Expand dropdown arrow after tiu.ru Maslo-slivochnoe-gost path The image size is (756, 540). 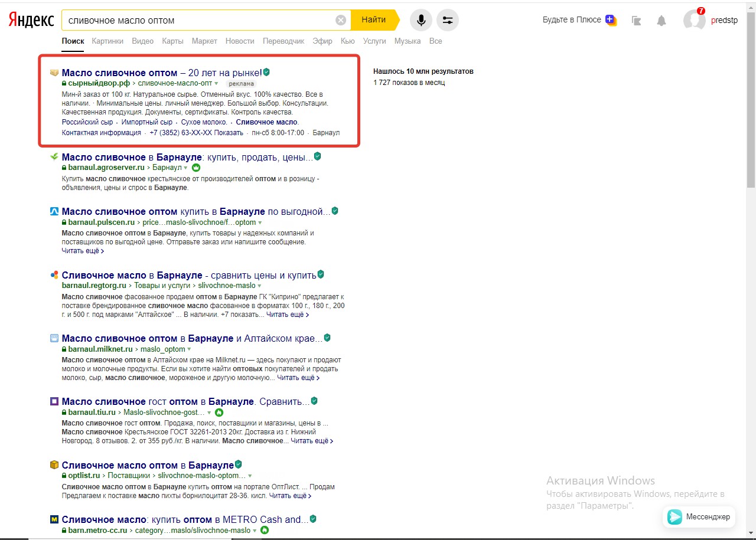(209, 413)
